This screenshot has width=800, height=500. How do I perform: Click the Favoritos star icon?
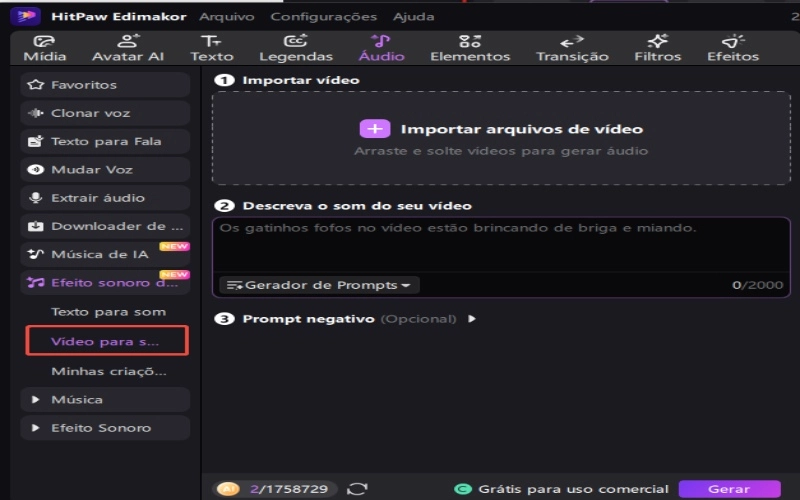[35, 85]
